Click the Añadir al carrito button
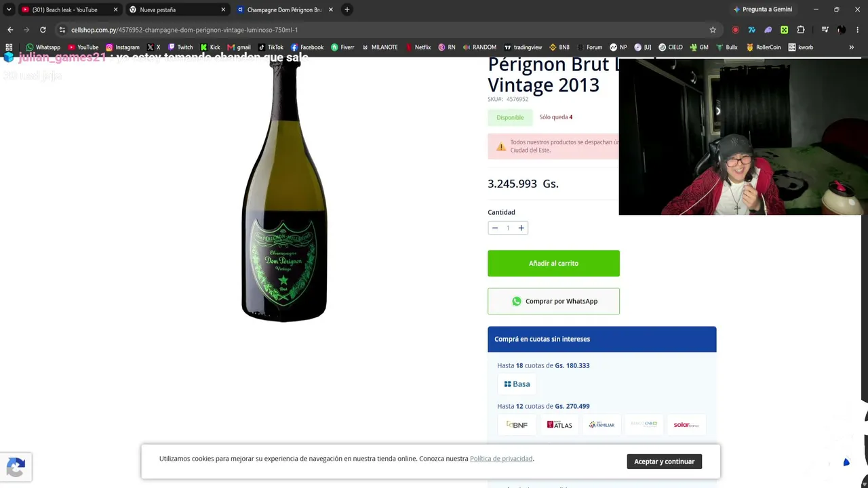868x488 pixels. pyautogui.click(x=553, y=263)
